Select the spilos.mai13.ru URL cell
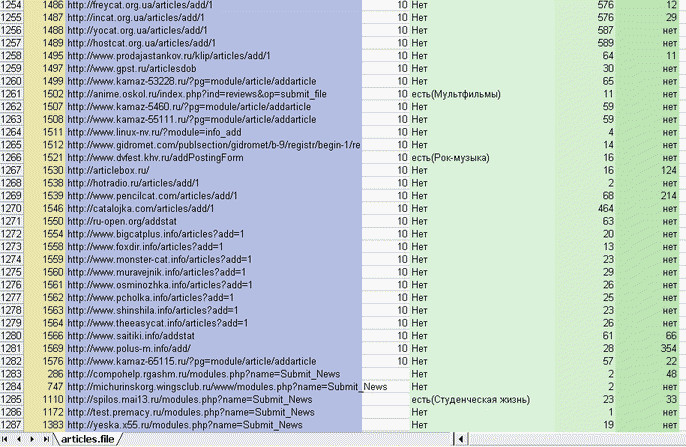 click(x=214, y=399)
